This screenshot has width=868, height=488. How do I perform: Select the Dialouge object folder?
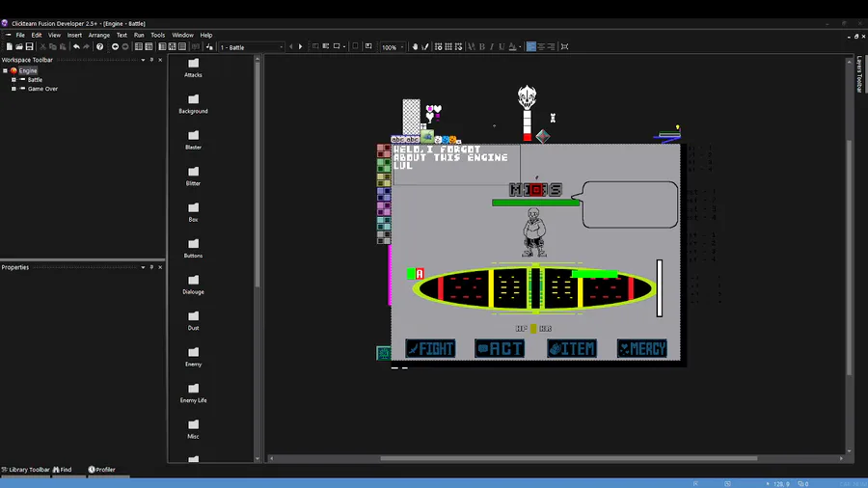pos(193,285)
